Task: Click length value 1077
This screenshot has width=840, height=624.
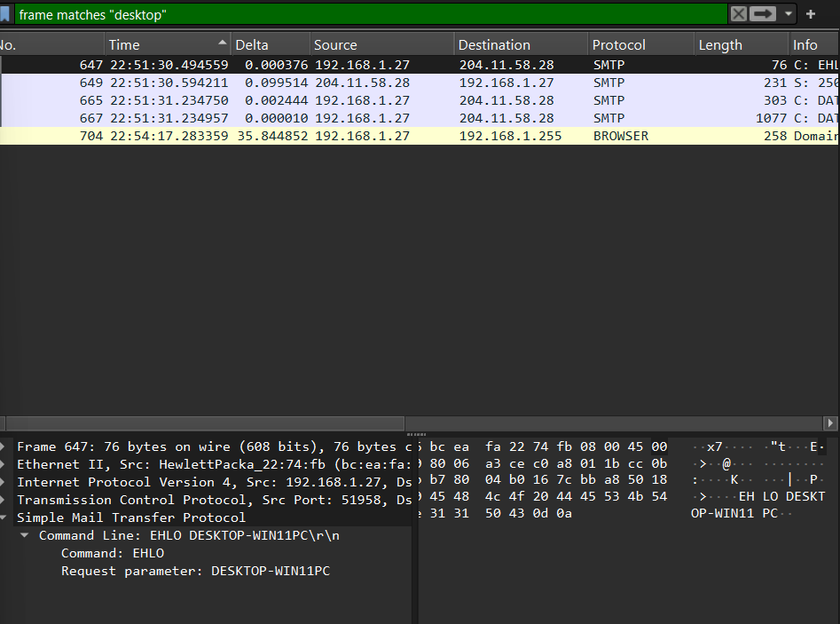Action: click(x=771, y=118)
